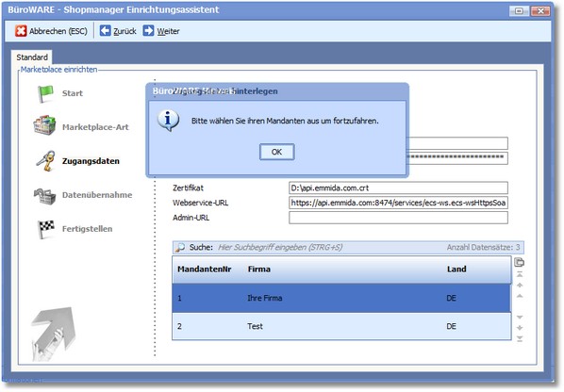Open the Start wizard step
The height and width of the screenshot is (392, 564).
coord(73,93)
